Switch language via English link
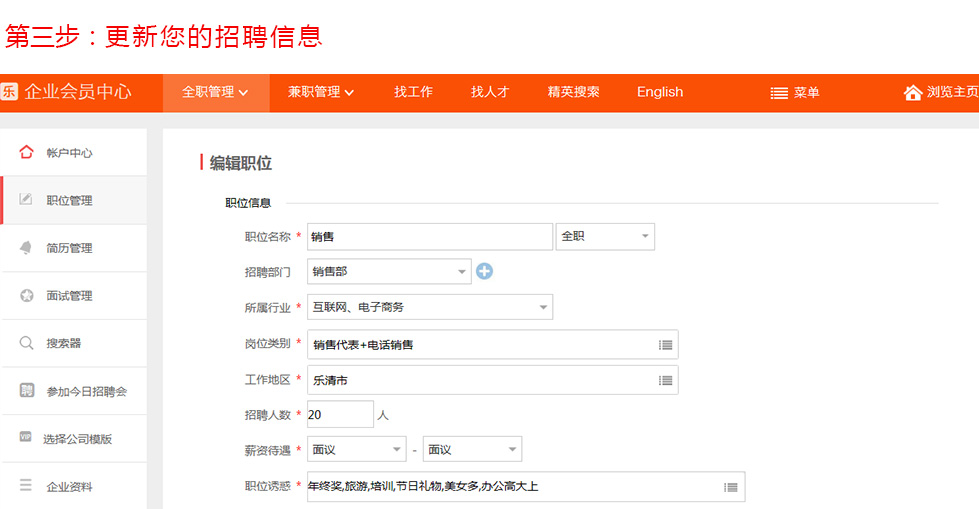 coord(660,92)
